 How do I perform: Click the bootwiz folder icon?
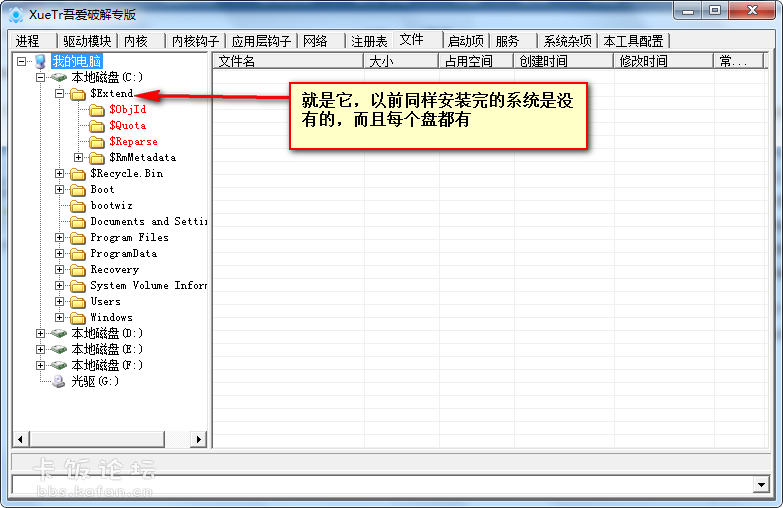[x=78, y=206]
